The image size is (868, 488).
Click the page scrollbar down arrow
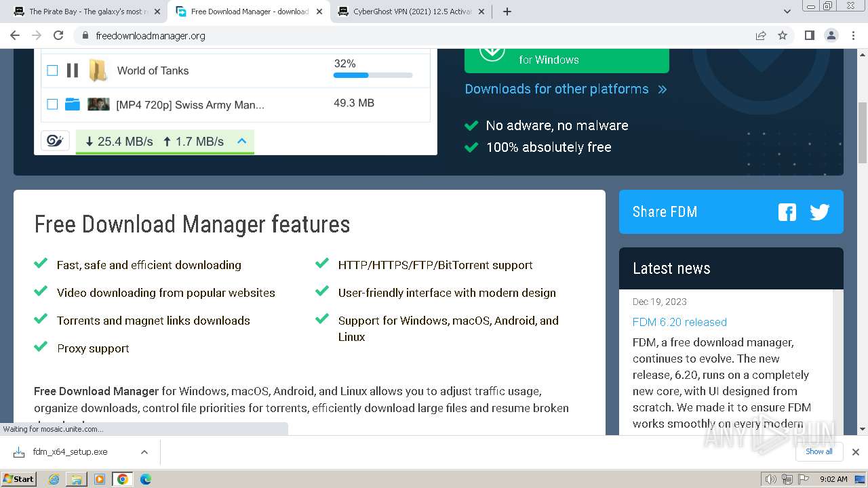click(x=863, y=429)
